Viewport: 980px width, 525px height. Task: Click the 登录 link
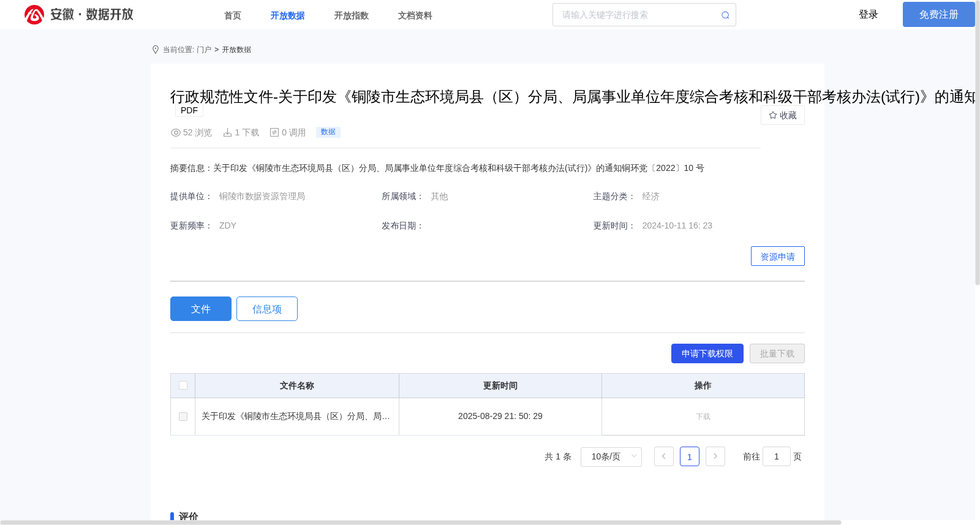869,15
